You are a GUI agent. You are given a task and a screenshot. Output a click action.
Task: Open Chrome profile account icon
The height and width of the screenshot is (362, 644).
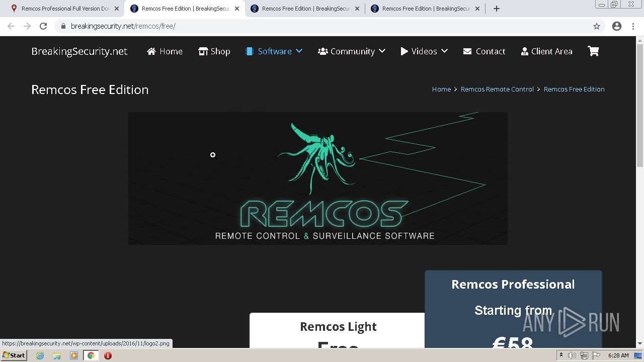(617, 26)
